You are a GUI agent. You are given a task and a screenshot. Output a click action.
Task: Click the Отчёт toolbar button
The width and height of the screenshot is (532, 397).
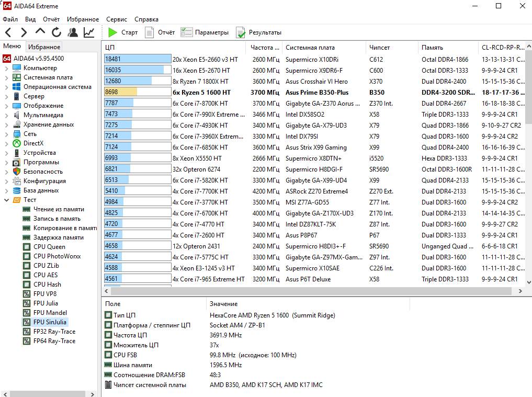pyautogui.click(x=160, y=32)
